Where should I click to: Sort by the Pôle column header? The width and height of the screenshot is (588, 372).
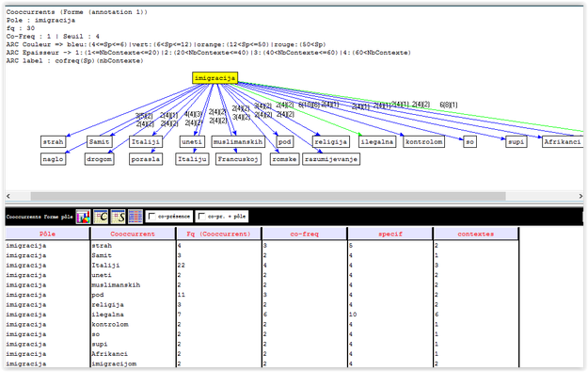pos(47,234)
